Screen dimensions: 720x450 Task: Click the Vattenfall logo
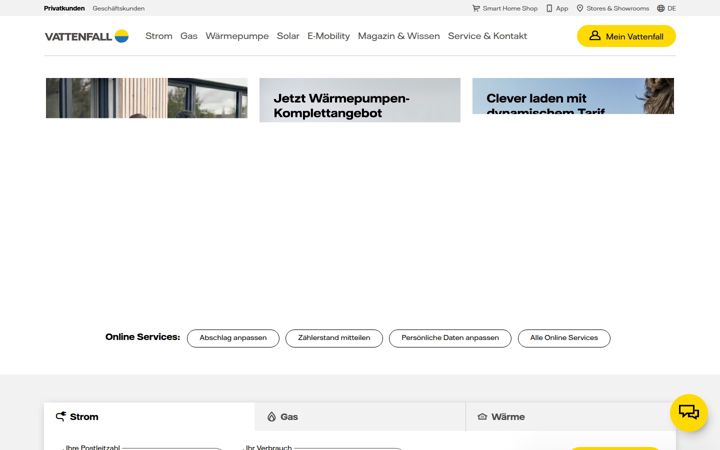(87, 36)
